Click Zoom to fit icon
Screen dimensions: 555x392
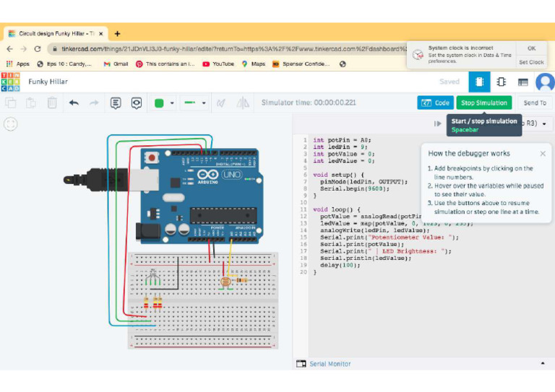coord(11,124)
